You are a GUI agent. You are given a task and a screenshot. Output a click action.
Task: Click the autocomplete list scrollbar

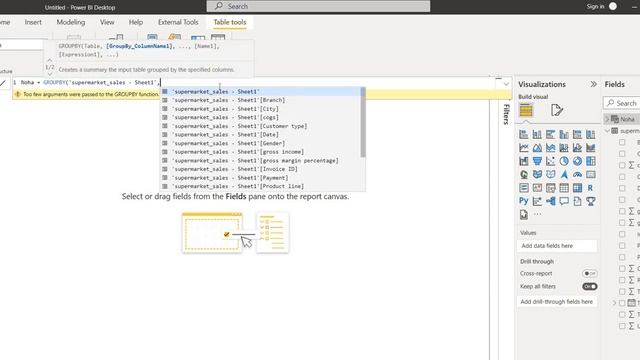(x=363, y=122)
